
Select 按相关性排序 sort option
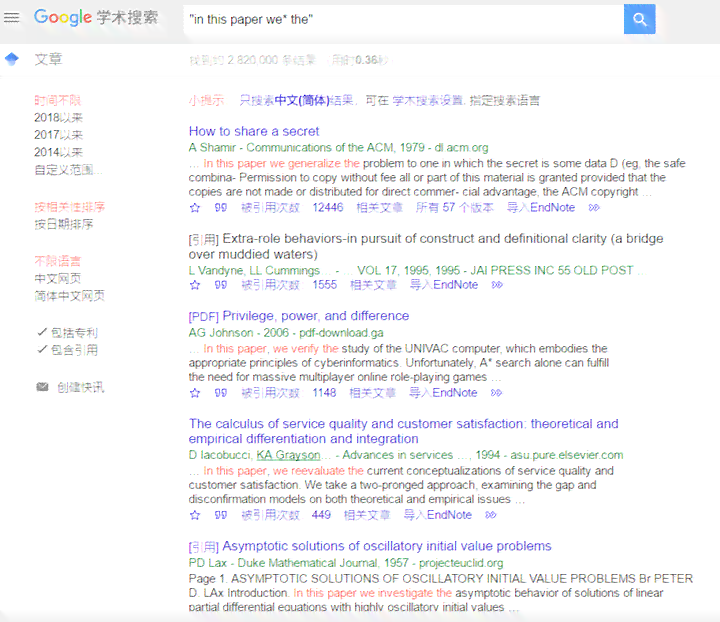click(70, 207)
